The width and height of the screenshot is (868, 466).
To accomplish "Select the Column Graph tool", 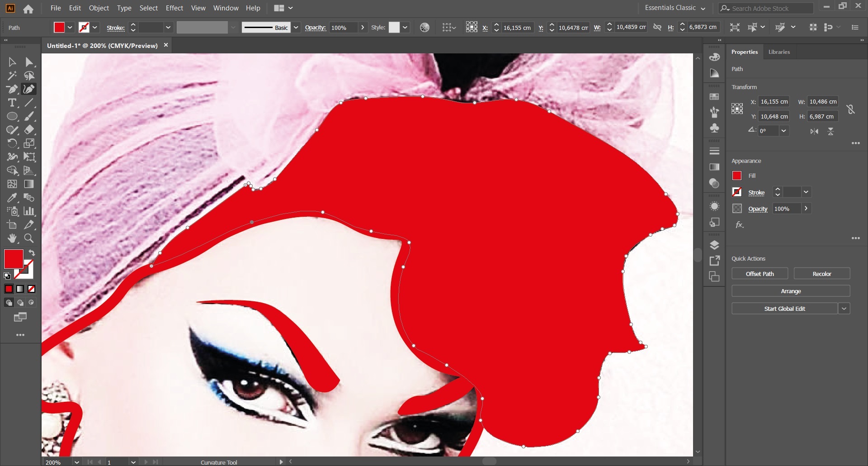I will pyautogui.click(x=29, y=211).
